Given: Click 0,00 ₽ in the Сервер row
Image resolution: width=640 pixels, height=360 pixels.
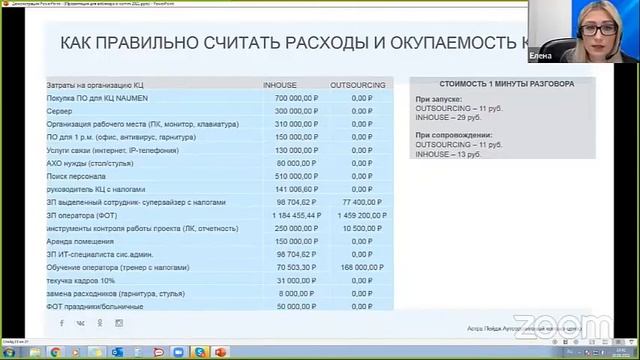Looking at the screenshot, I should tap(362, 111).
